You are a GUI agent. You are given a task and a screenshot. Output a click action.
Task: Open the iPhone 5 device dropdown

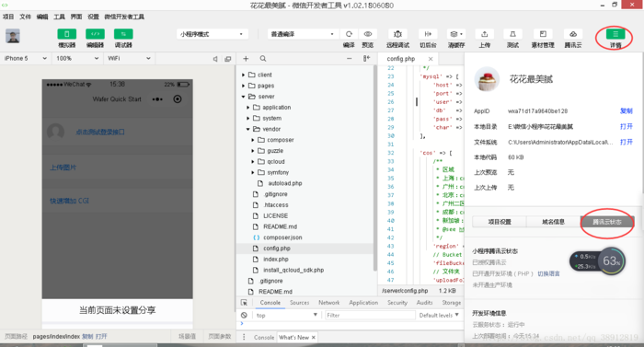pos(26,58)
